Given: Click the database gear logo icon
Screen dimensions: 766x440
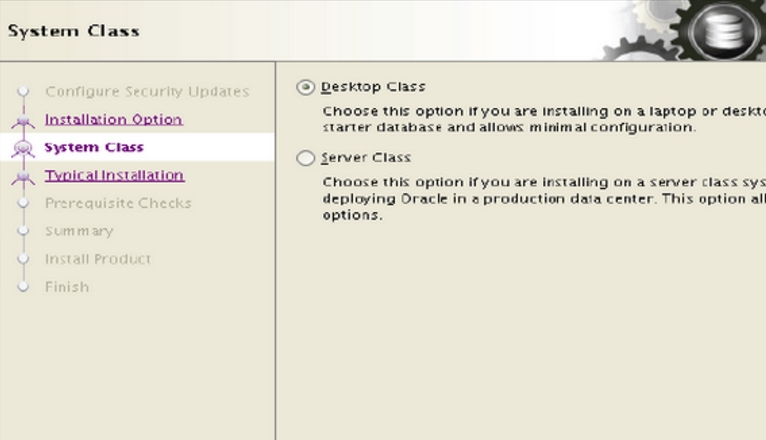Looking at the screenshot, I should (723, 30).
